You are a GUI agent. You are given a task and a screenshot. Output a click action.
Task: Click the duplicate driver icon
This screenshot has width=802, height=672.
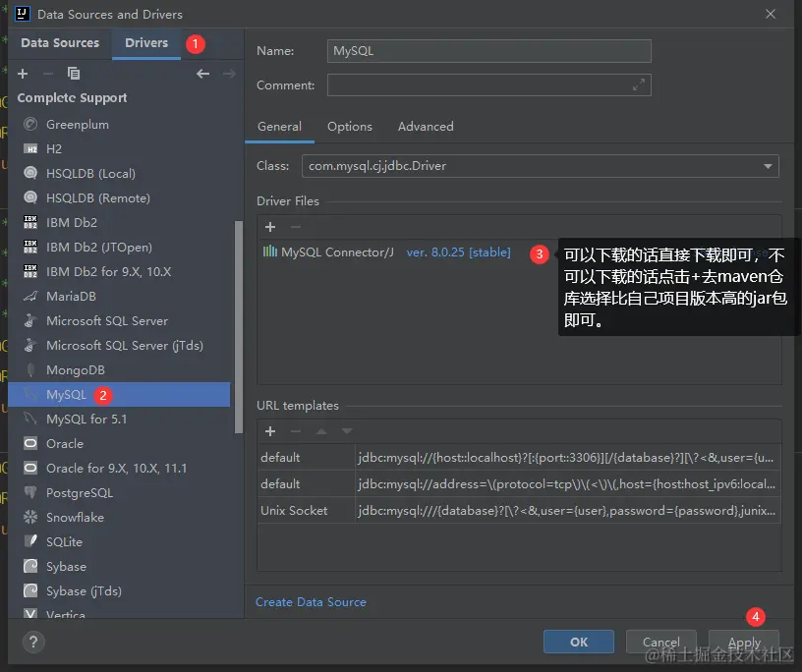[x=74, y=74]
